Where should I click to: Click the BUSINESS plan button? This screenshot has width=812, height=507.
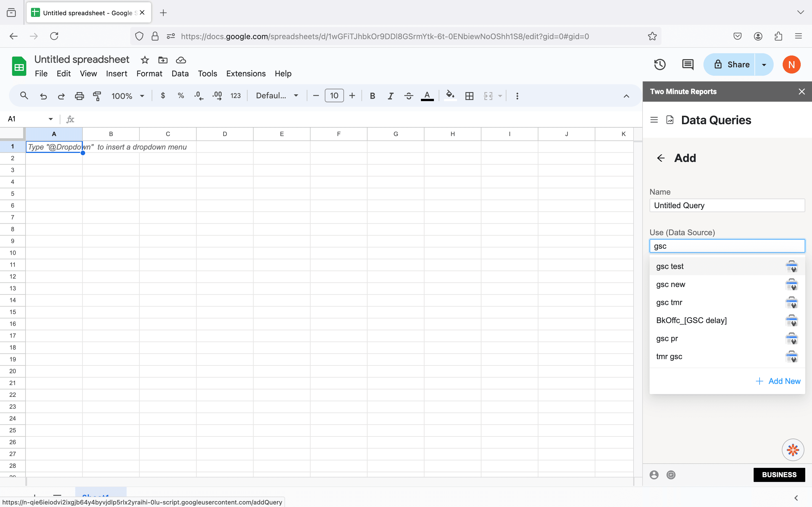click(x=779, y=475)
